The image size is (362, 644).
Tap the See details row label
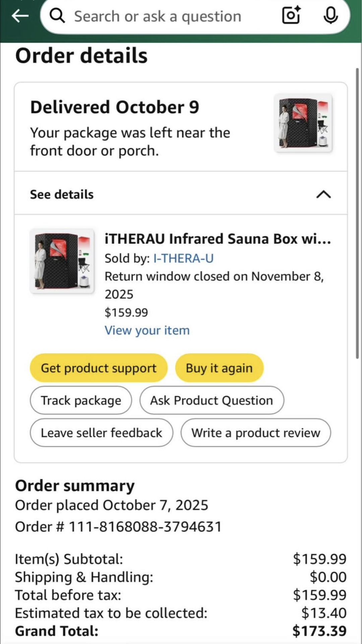[x=62, y=195]
